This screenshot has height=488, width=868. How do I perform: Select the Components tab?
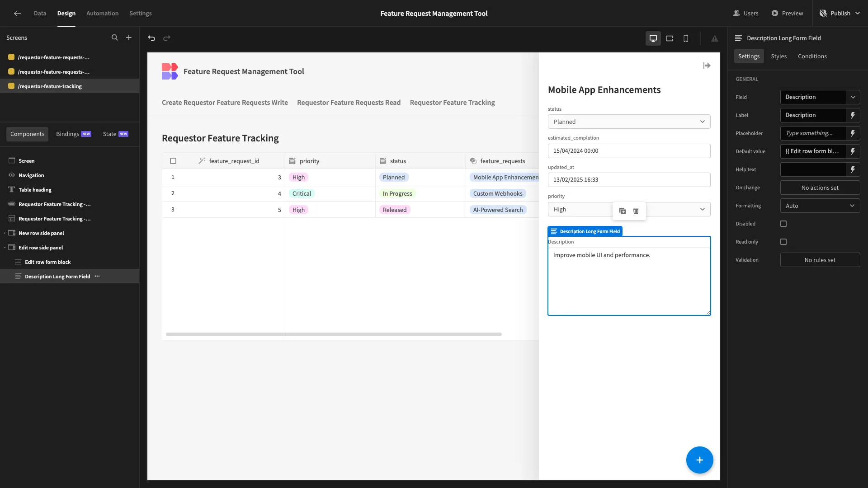click(x=27, y=134)
